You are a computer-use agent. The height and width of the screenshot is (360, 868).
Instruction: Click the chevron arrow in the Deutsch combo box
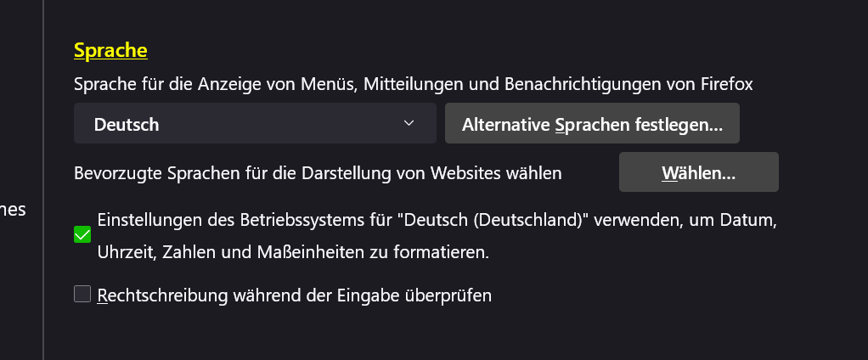pos(409,124)
